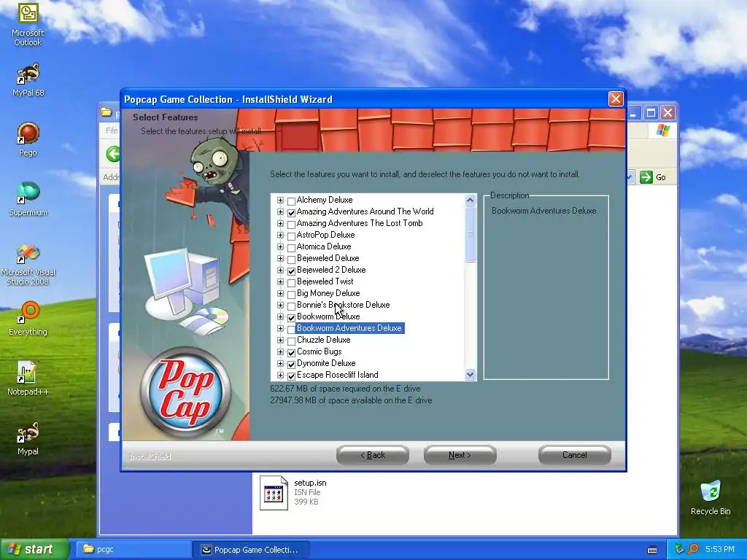Select the Notepad++ desktop icon
747x560 pixels.
point(28,378)
